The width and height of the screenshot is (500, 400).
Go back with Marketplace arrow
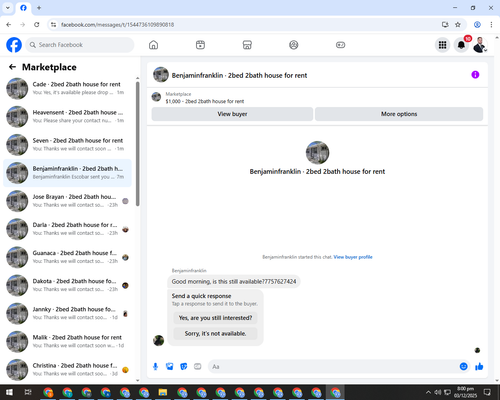coord(12,67)
